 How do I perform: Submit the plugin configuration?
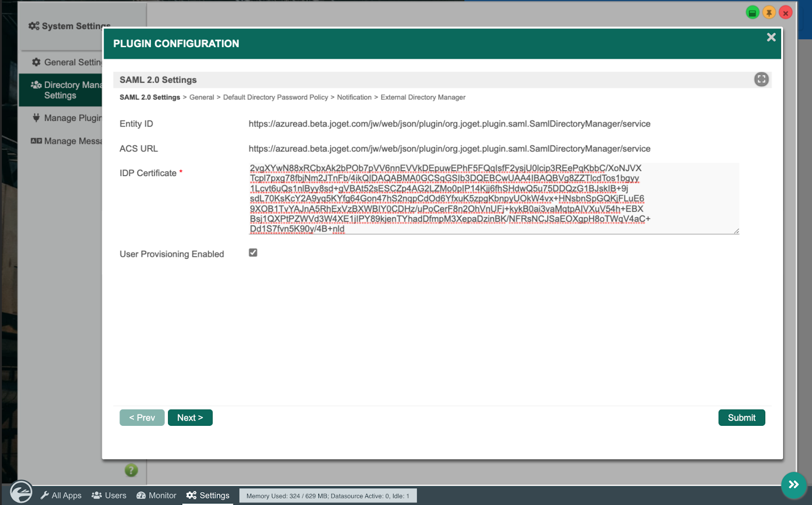(x=741, y=418)
